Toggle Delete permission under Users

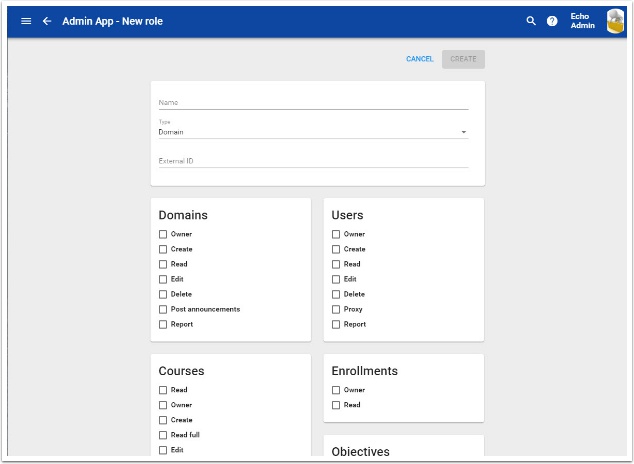336,294
